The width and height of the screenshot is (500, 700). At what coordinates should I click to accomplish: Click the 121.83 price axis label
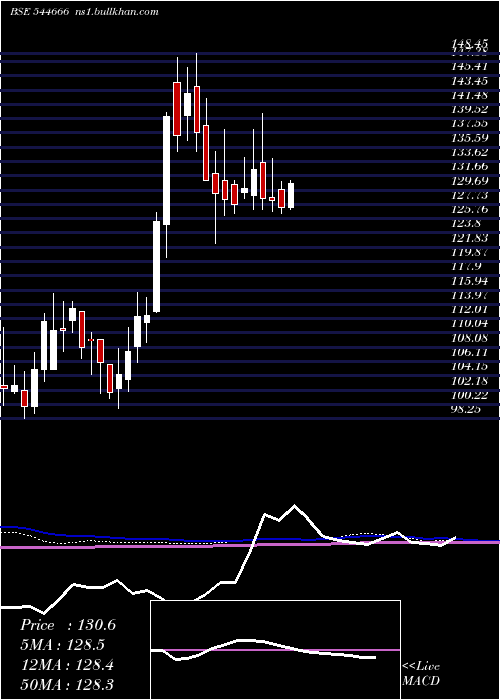(x=470, y=238)
